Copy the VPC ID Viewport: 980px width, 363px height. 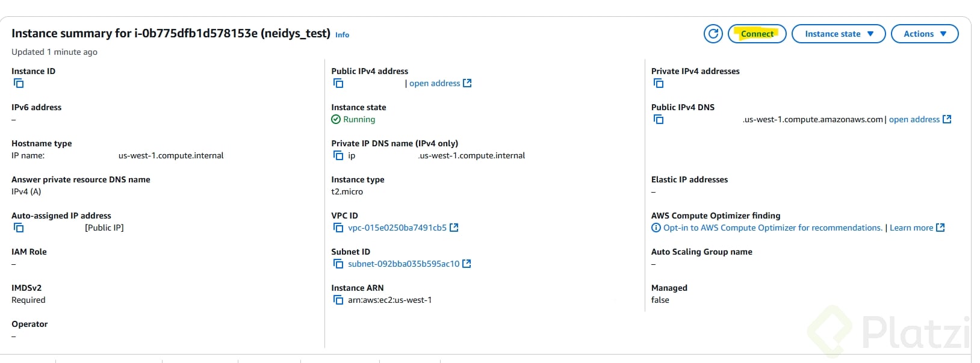point(338,228)
